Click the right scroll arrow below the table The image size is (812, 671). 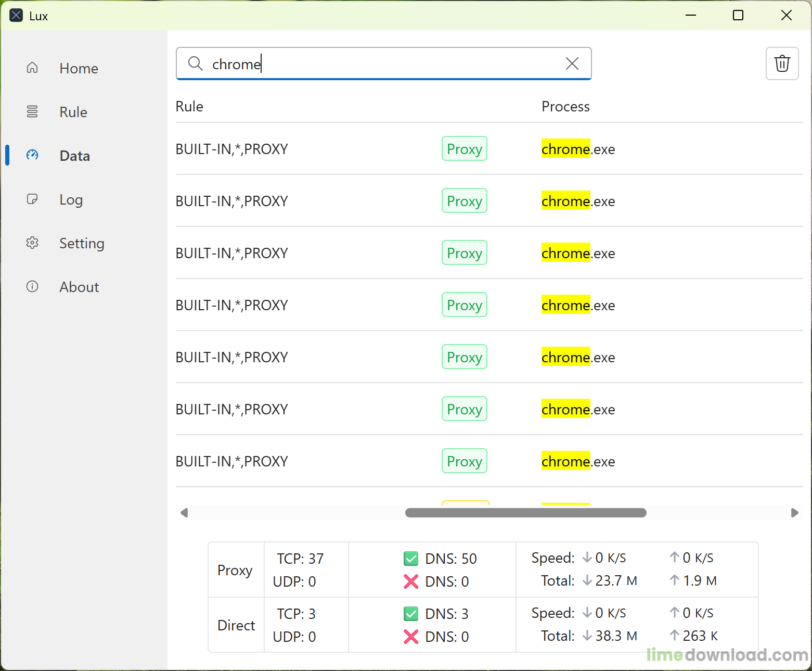(795, 513)
